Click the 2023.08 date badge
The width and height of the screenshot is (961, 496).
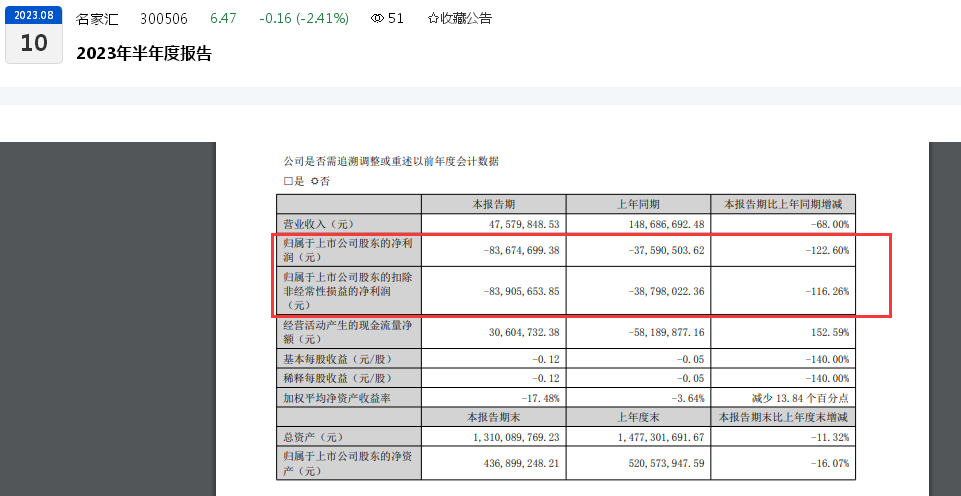(34, 15)
